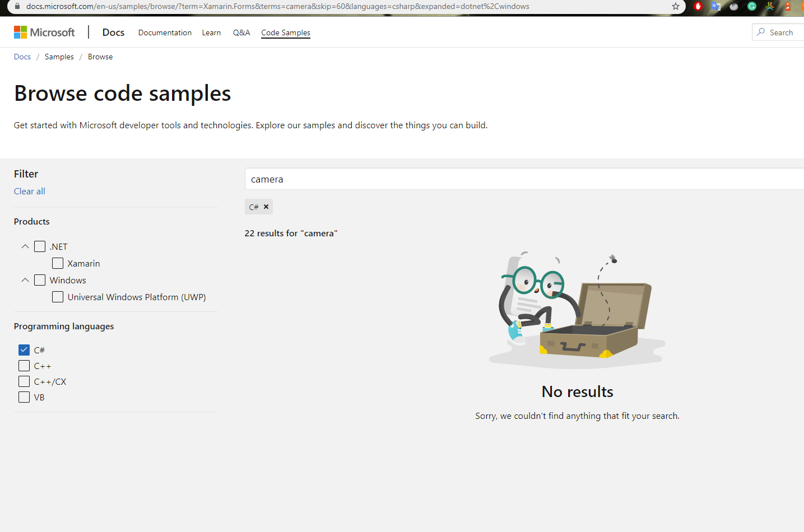The image size is (804, 532).
Task: Collapse the .NET products group
Action: tap(25, 246)
